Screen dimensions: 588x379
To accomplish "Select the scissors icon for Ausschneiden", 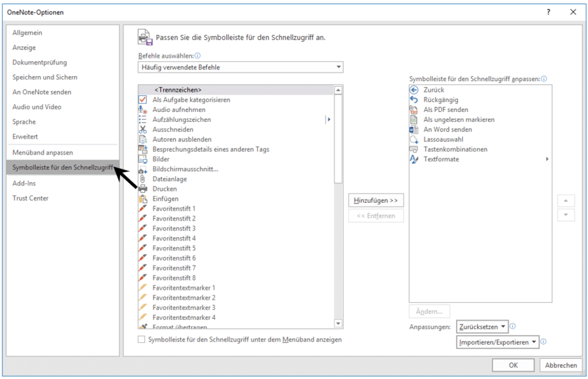I will point(142,129).
